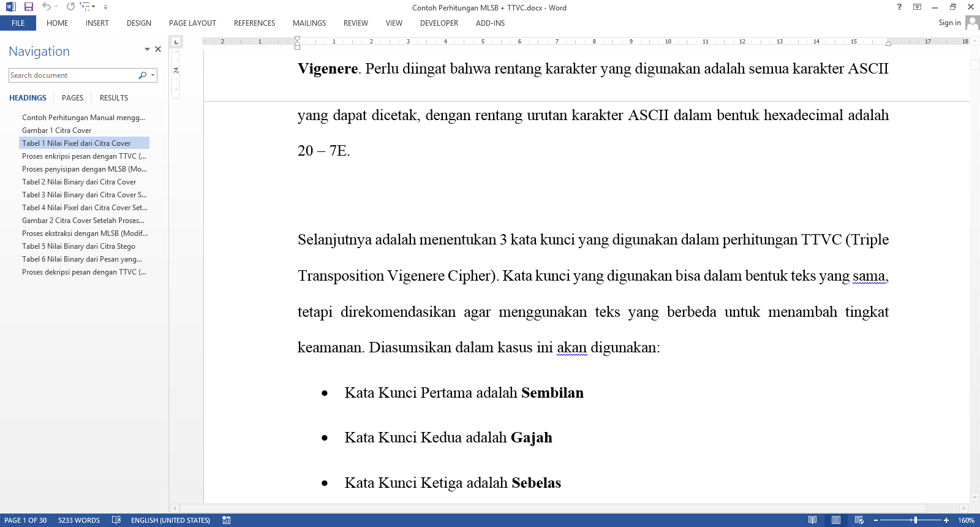Click the Undo arrow icon
The height and width of the screenshot is (527, 980).
coord(46,7)
